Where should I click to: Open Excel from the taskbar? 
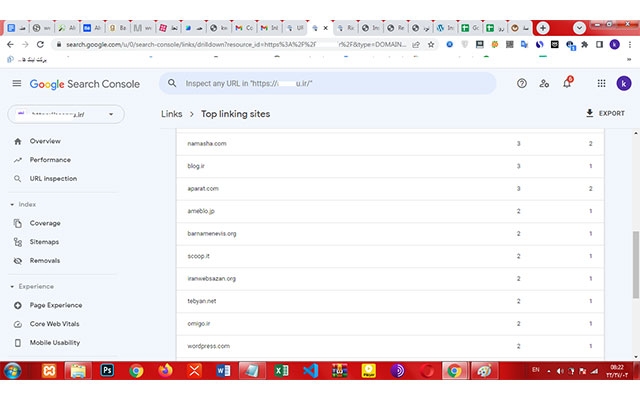tap(281, 371)
